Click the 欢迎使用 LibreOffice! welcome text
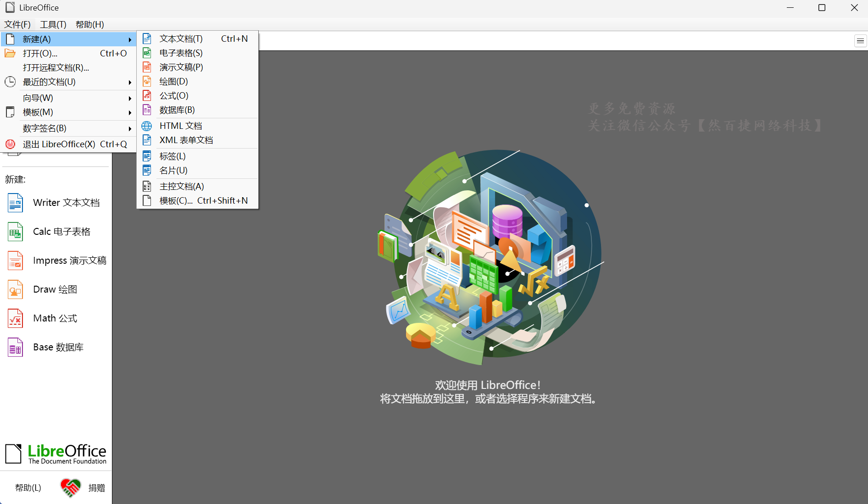The width and height of the screenshot is (868, 504). click(x=488, y=385)
